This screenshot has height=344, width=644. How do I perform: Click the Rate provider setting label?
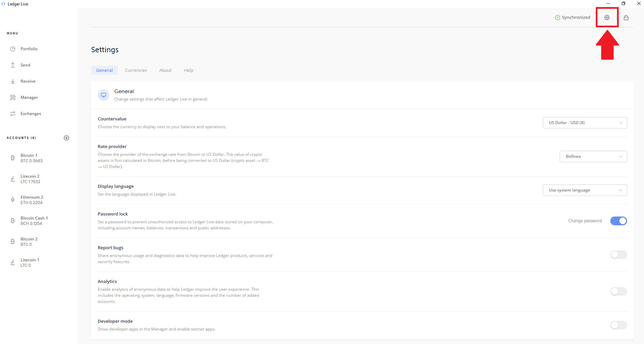[x=112, y=146]
